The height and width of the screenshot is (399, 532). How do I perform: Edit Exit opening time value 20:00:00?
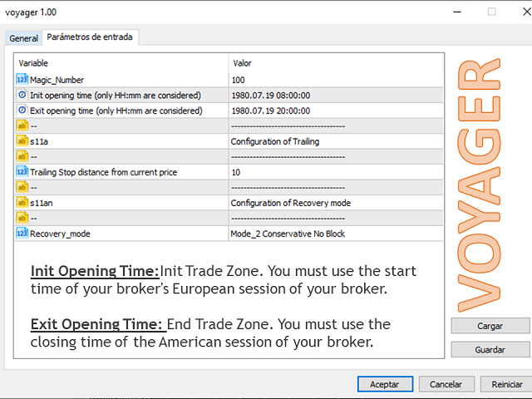click(x=336, y=111)
